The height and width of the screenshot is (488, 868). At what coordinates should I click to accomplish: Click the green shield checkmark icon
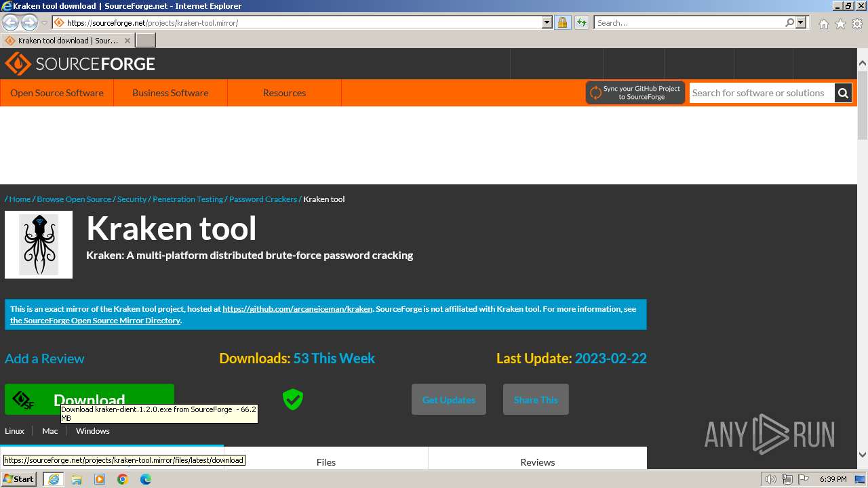tap(293, 399)
